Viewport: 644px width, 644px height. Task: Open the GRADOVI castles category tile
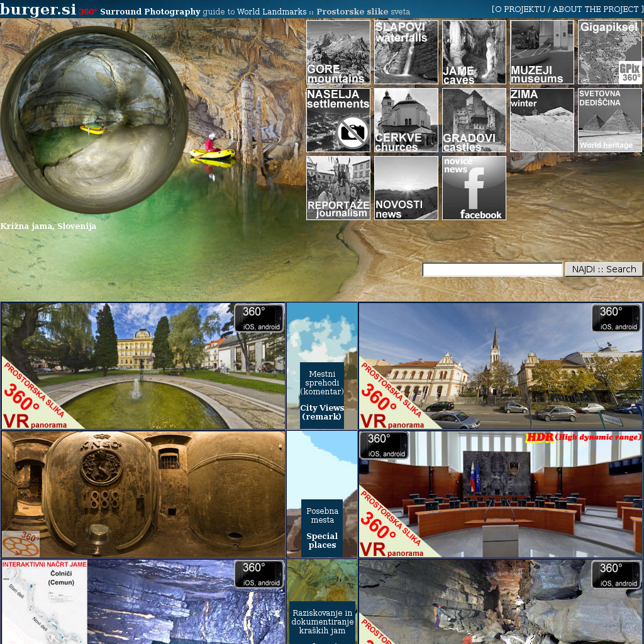(474, 120)
